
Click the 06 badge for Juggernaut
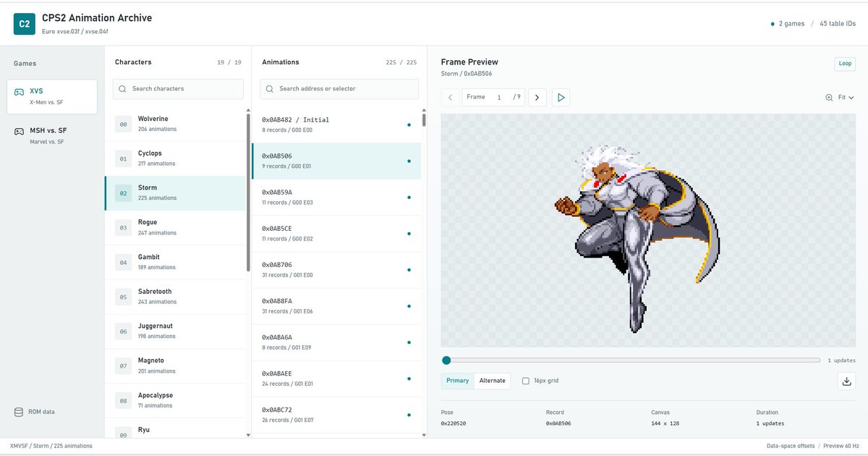coord(123,332)
